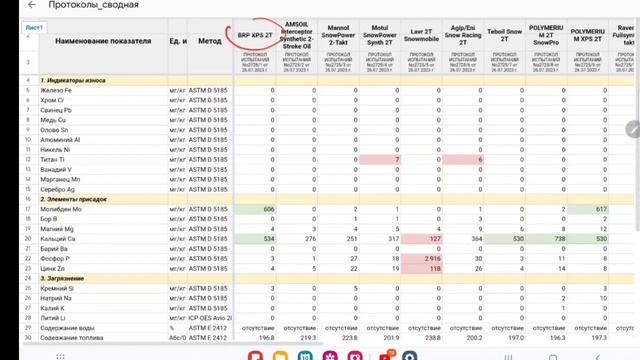Select the BRP XPS 2T column header
Screen dimensions: 640x360
[x=255, y=35]
